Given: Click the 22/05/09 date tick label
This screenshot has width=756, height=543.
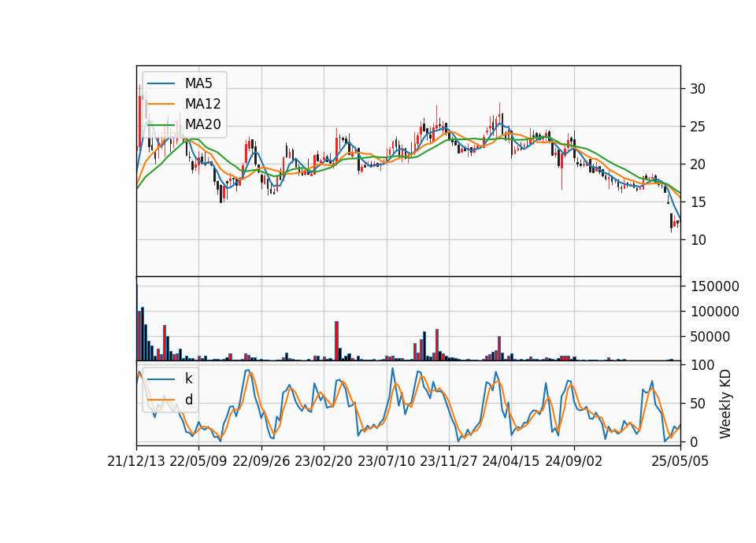Looking at the screenshot, I should click(198, 462).
